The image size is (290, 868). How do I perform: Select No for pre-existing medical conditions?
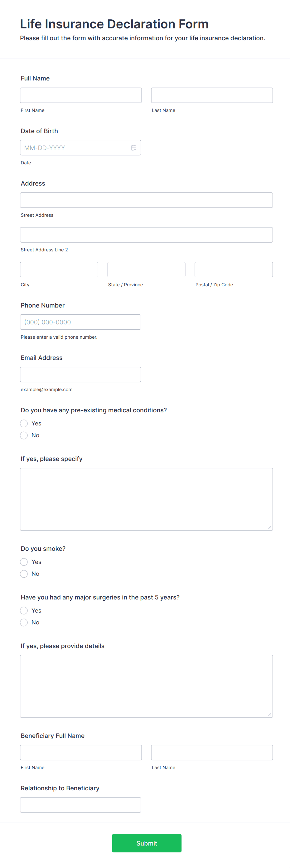(24, 435)
